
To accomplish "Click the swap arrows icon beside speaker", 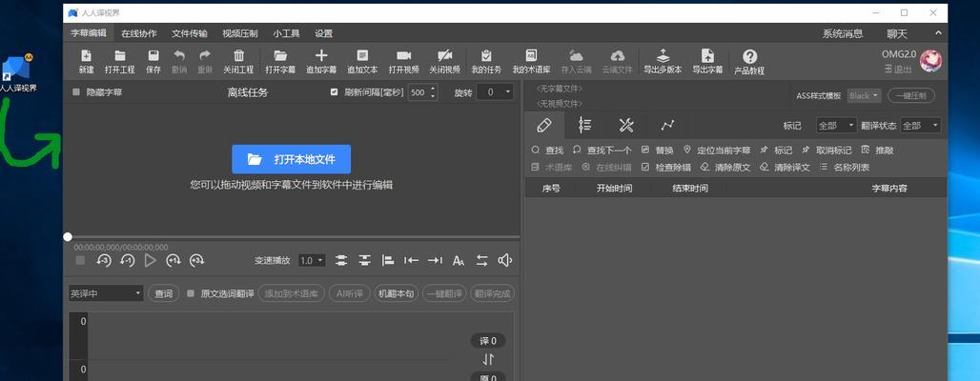I will [481, 260].
